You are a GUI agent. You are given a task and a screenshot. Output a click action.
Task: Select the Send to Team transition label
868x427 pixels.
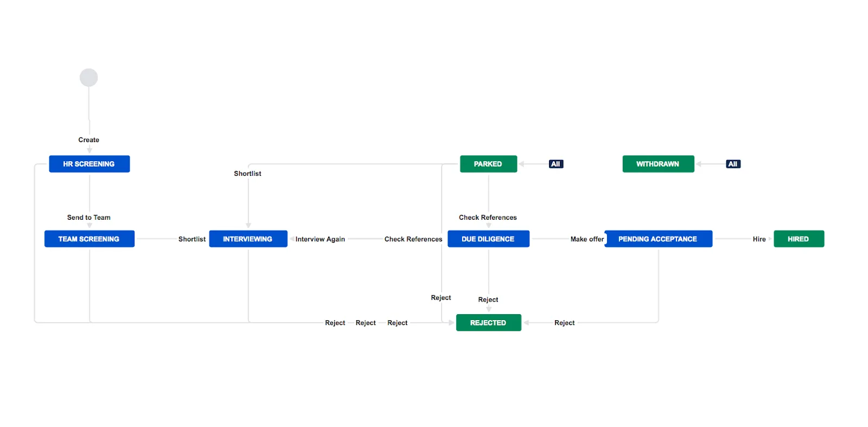(88, 218)
